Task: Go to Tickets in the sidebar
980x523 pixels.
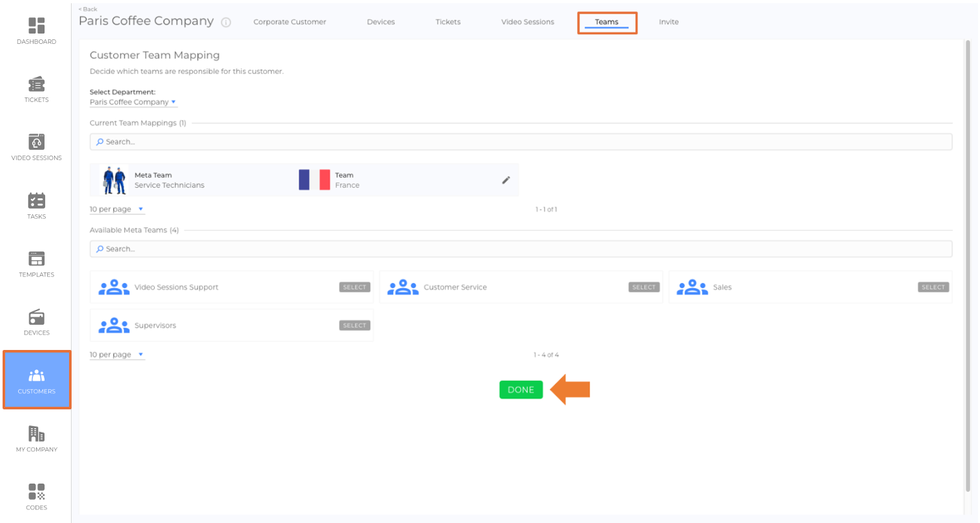Action: coord(37,89)
